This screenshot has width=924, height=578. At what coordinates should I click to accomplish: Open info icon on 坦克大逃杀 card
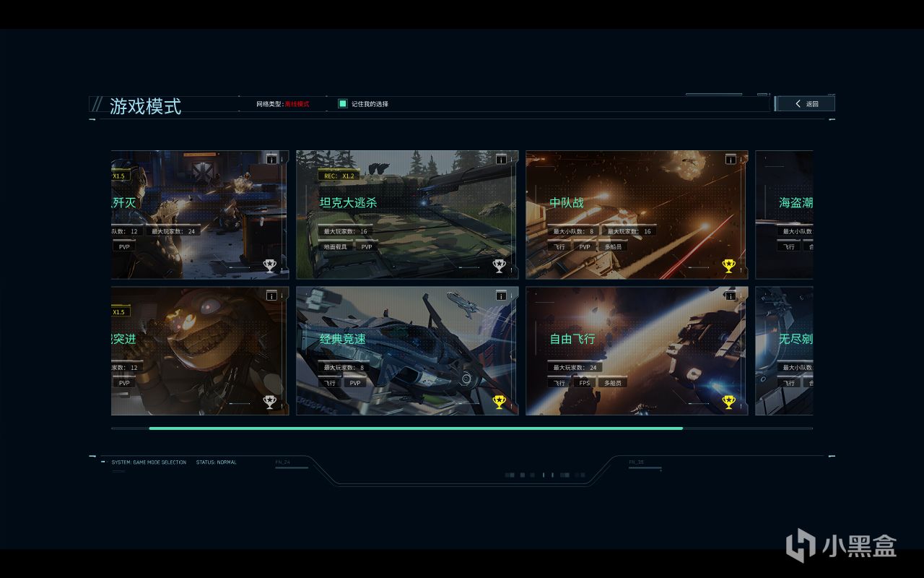click(x=501, y=160)
